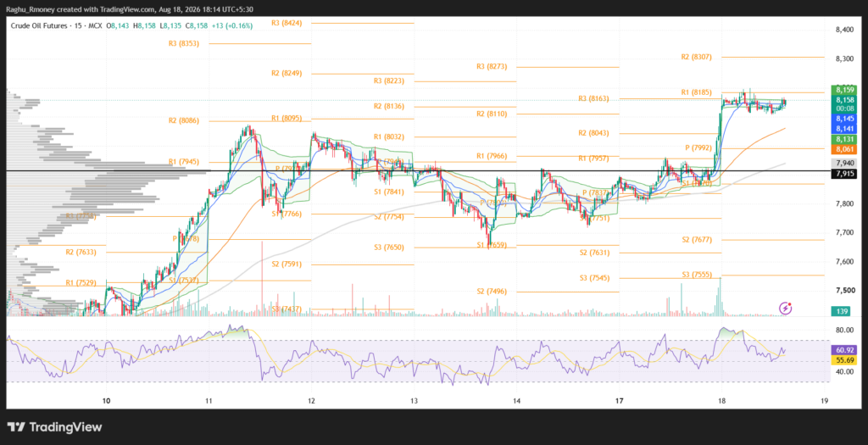Image resolution: width=868 pixels, height=445 pixels.
Task: Click the S3 (7555) pivot label
Action: coord(697,275)
